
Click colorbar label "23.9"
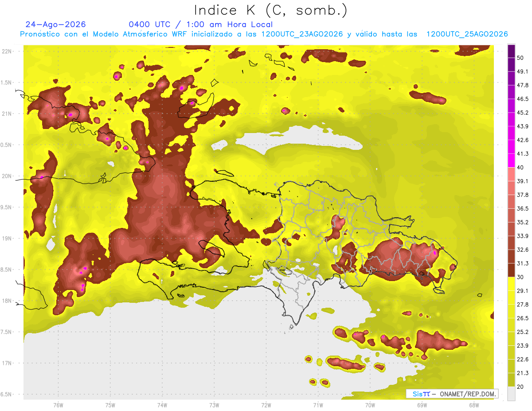(522, 345)
